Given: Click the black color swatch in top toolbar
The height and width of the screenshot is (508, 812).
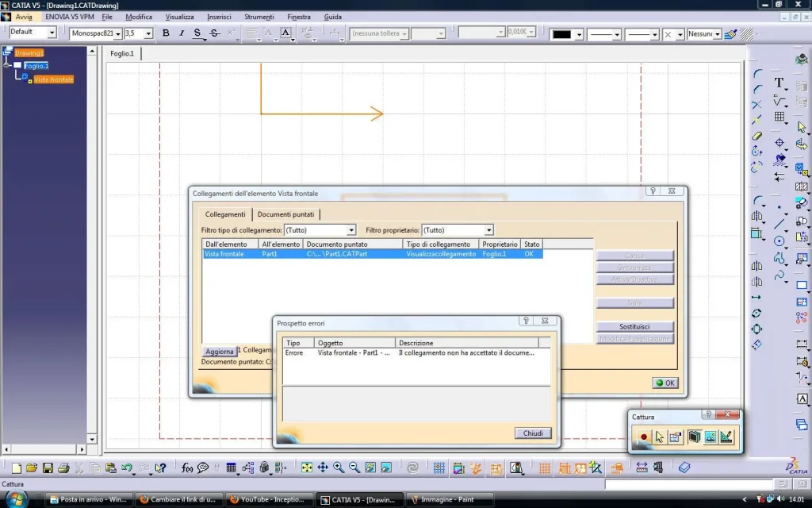Looking at the screenshot, I should click(x=562, y=35).
